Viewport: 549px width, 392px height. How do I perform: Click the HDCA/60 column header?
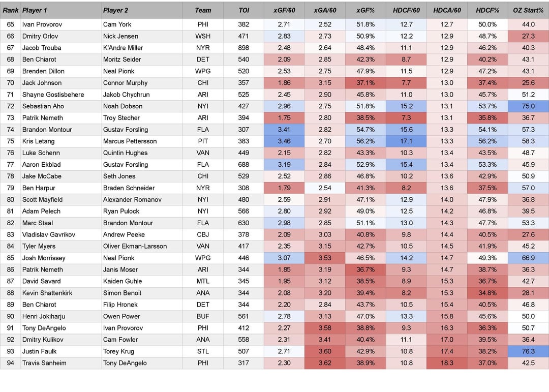tap(447, 10)
